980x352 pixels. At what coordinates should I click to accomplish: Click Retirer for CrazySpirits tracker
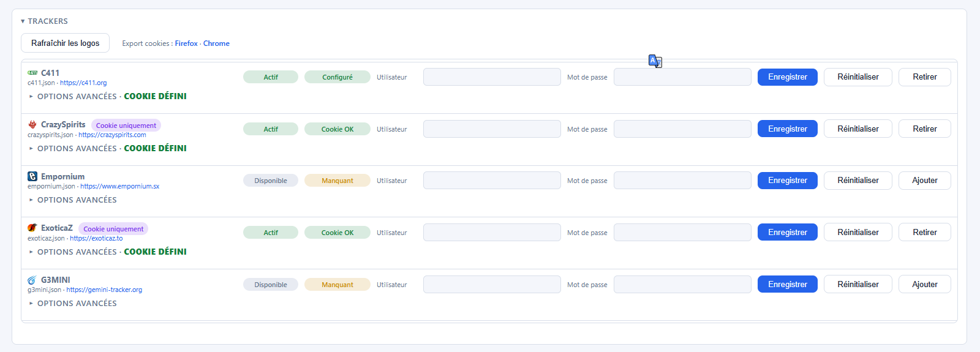(x=925, y=129)
